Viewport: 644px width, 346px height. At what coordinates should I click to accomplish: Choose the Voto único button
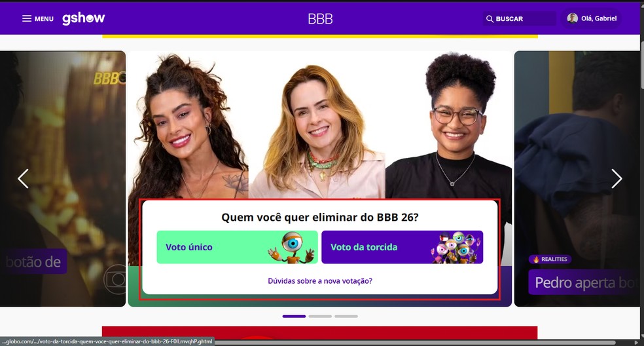tap(238, 247)
